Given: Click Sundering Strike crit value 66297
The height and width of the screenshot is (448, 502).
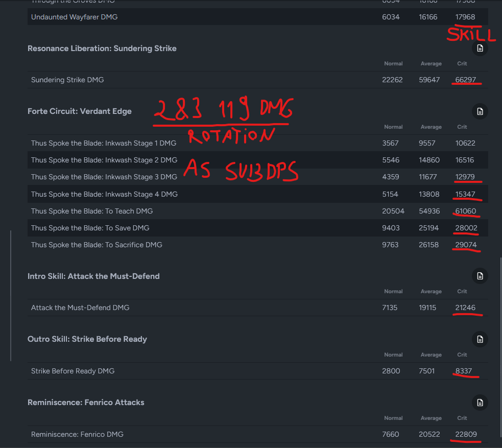Looking at the screenshot, I should [x=466, y=80].
